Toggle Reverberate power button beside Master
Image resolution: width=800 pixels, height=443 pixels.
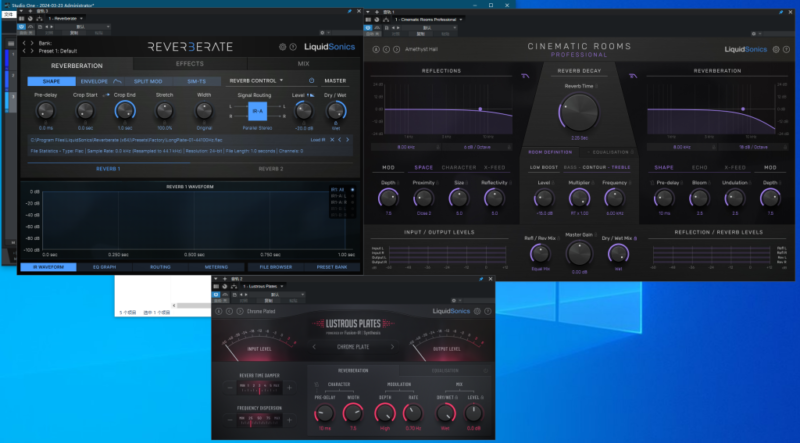[311, 80]
